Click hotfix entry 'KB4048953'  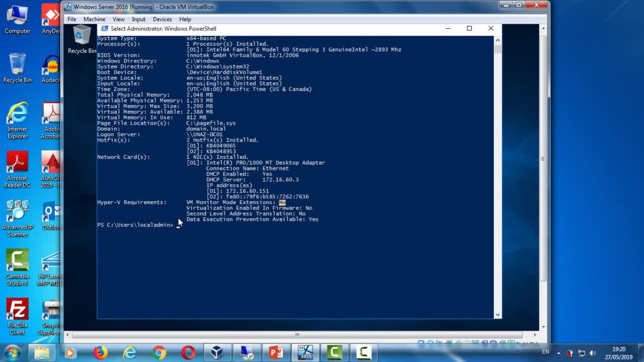[x=221, y=151]
